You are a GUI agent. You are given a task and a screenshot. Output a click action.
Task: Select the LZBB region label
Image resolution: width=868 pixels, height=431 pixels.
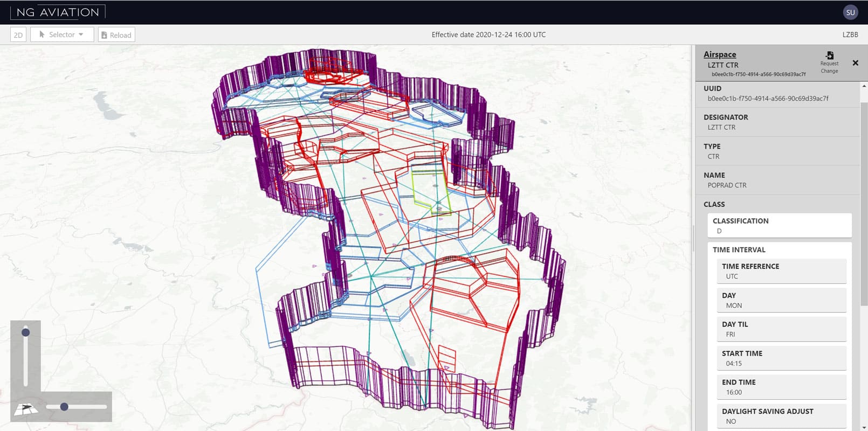pyautogui.click(x=850, y=34)
